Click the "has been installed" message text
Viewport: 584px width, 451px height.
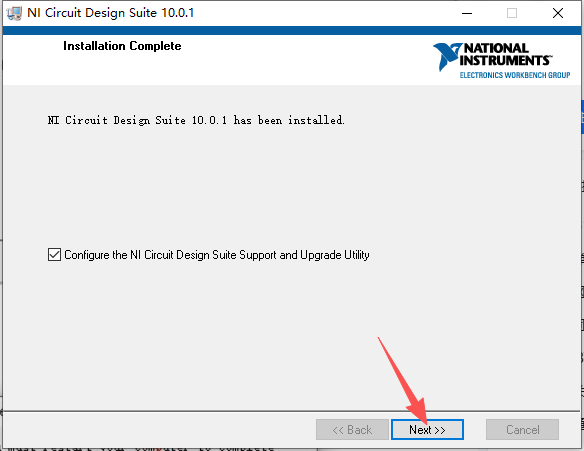[x=196, y=120]
